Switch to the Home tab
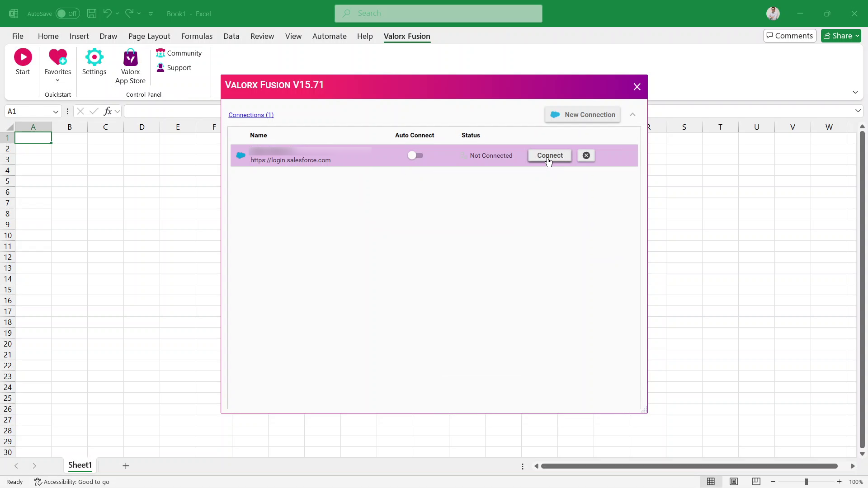This screenshot has width=868, height=488. pos(48,36)
